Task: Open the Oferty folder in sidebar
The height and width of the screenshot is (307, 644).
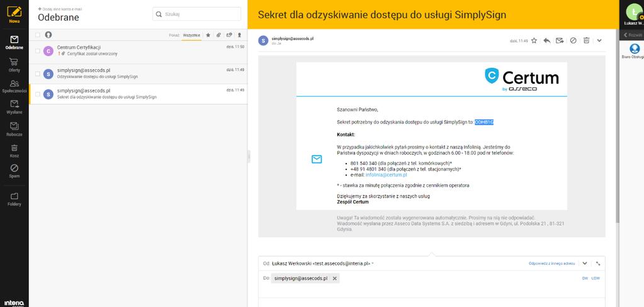Action: click(x=14, y=65)
